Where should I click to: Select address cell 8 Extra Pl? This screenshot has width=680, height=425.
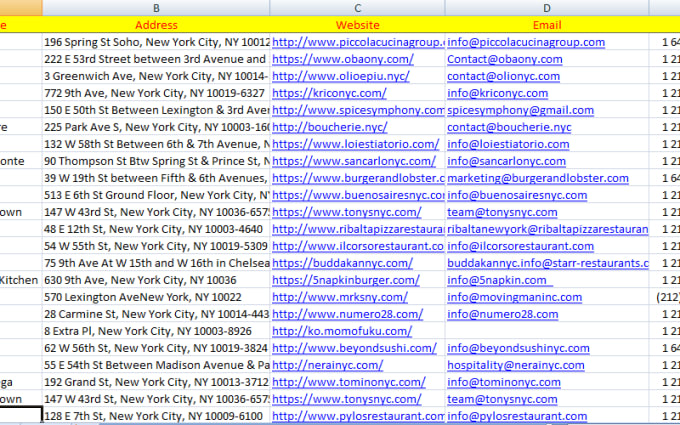coord(156,331)
